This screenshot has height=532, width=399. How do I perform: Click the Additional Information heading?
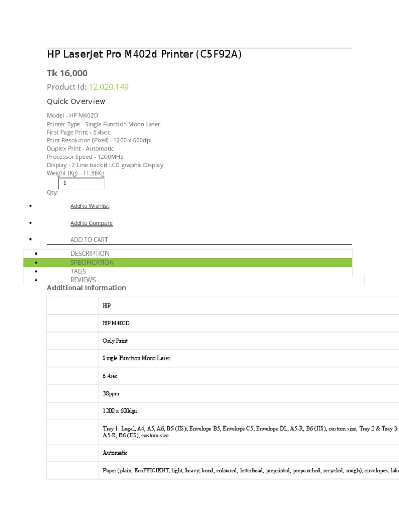point(86,288)
